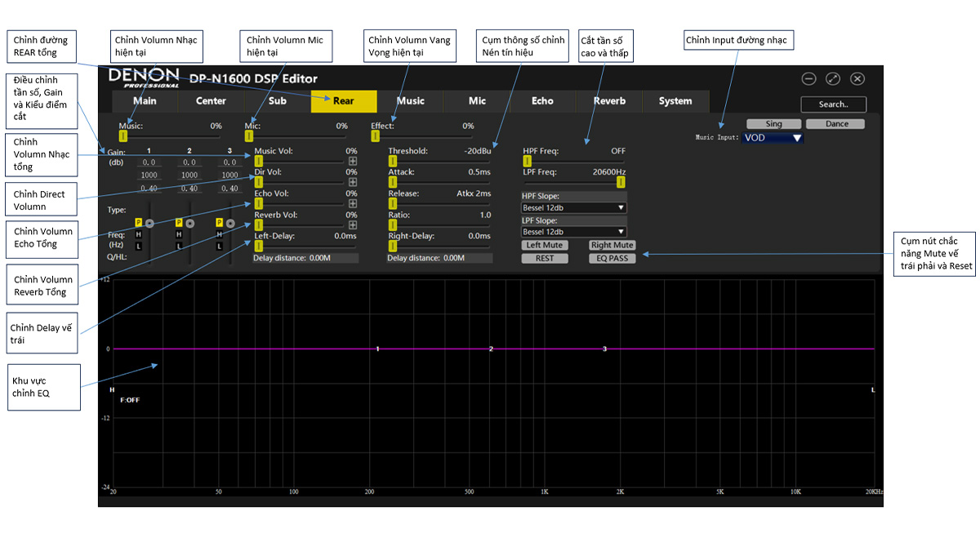Click the expand/restore window icon in the title bar
This screenshot has width=980, height=560.
click(833, 79)
